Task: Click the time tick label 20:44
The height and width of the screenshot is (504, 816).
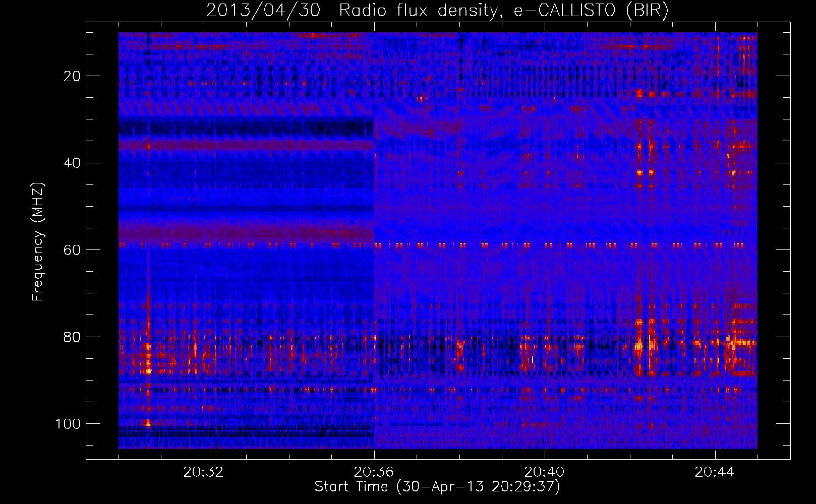Action: pos(715,472)
